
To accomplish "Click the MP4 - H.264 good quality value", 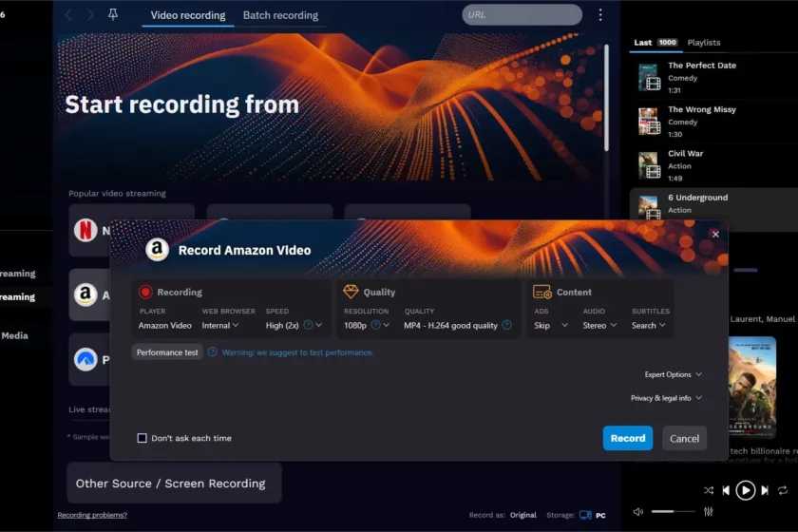I will 450,325.
